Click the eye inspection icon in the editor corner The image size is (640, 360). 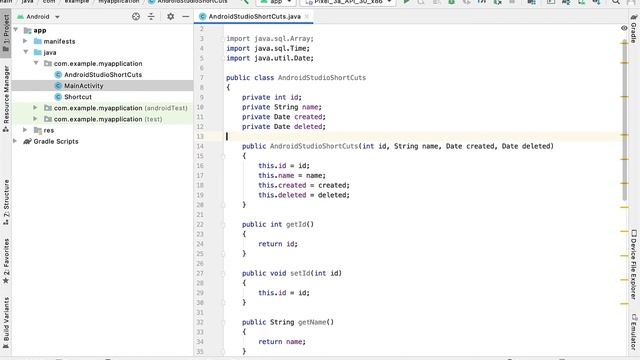[x=624, y=28]
